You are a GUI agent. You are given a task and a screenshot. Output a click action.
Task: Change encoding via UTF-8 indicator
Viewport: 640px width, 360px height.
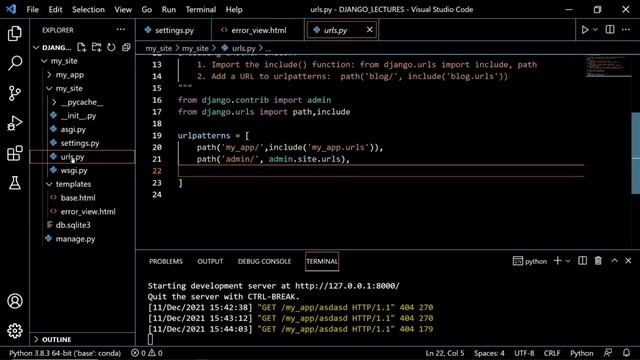(x=524, y=353)
